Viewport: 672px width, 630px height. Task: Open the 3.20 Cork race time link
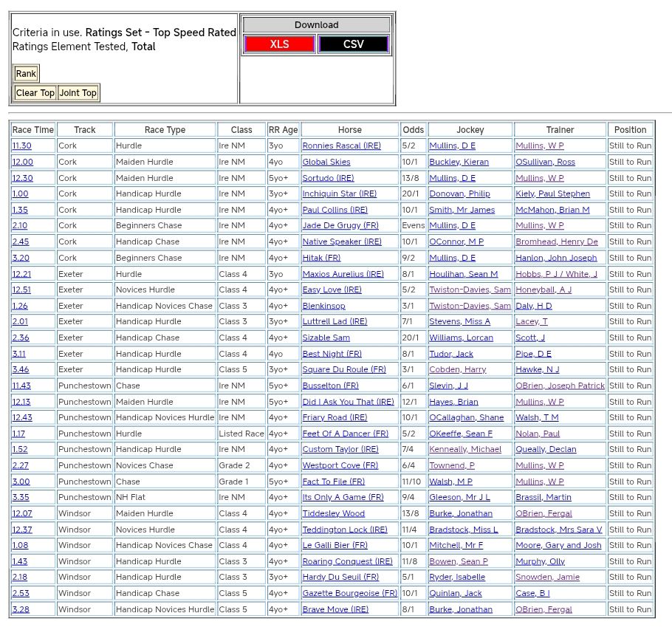tap(20, 258)
